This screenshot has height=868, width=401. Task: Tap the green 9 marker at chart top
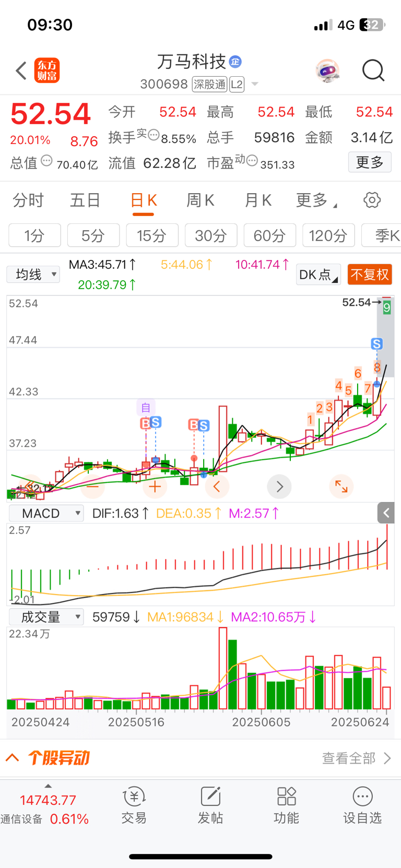point(386,307)
